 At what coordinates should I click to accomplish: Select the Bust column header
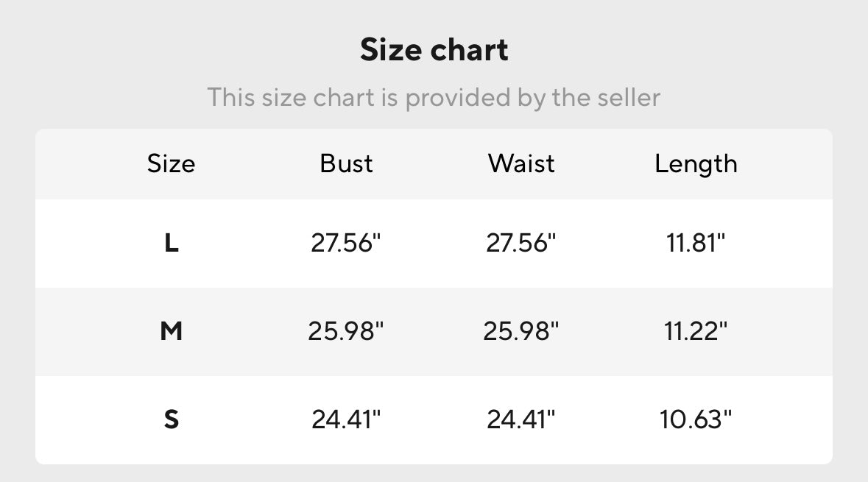(346, 163)
